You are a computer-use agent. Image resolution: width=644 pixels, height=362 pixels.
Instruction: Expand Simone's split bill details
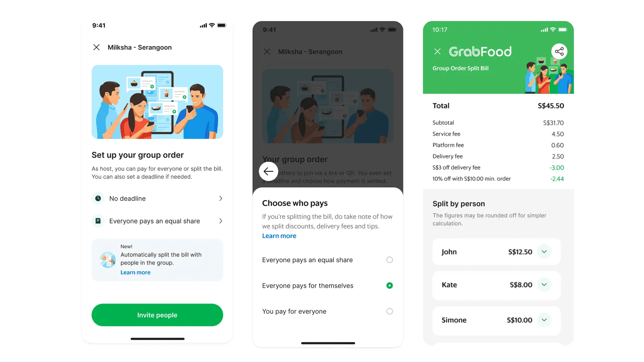click(544, 319)
